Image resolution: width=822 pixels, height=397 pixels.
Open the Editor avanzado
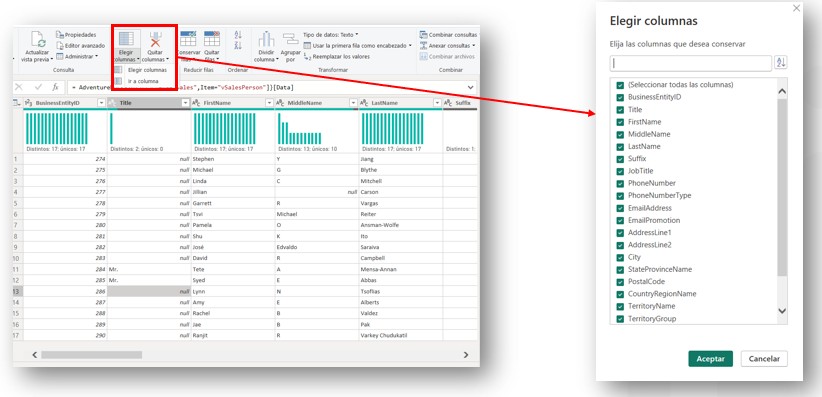coord(80,46)
